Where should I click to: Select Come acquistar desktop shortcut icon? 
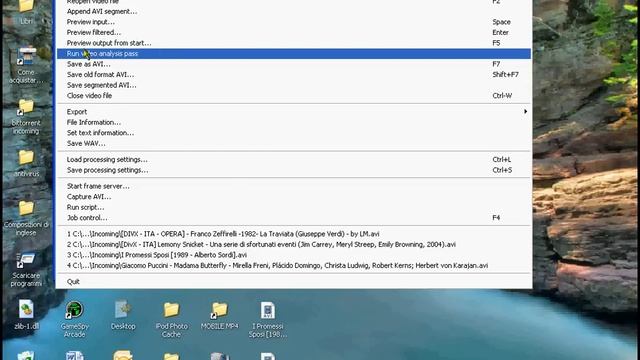[27, 65]
